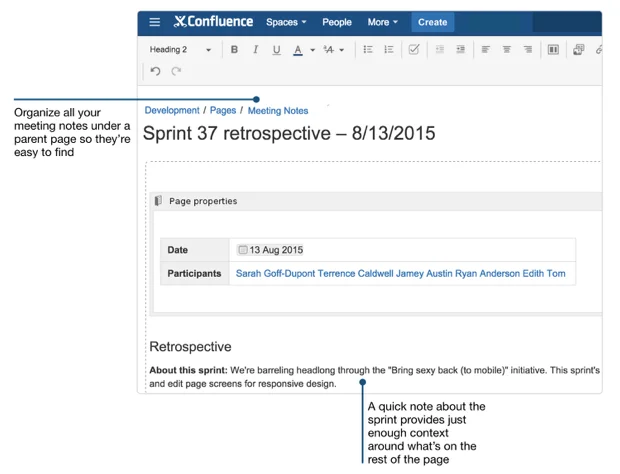
Task: Click the Page properties macro icon
Action: coord(158,200)
